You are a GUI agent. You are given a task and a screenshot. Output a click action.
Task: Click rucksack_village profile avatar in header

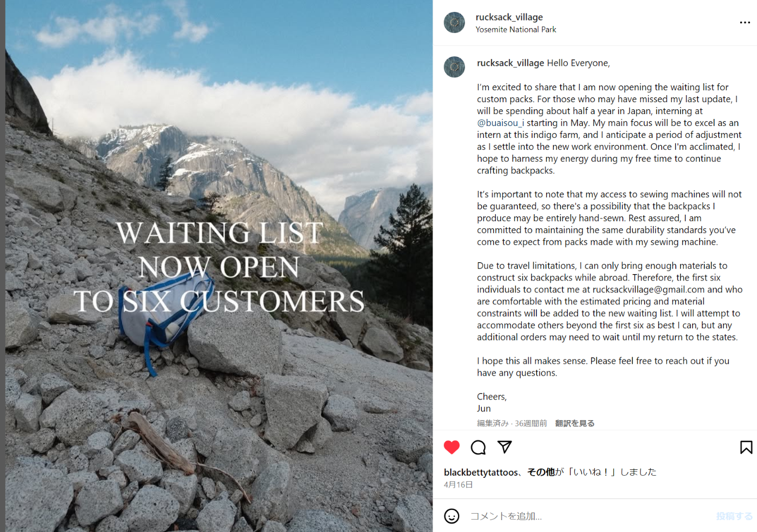coord(454,23)
